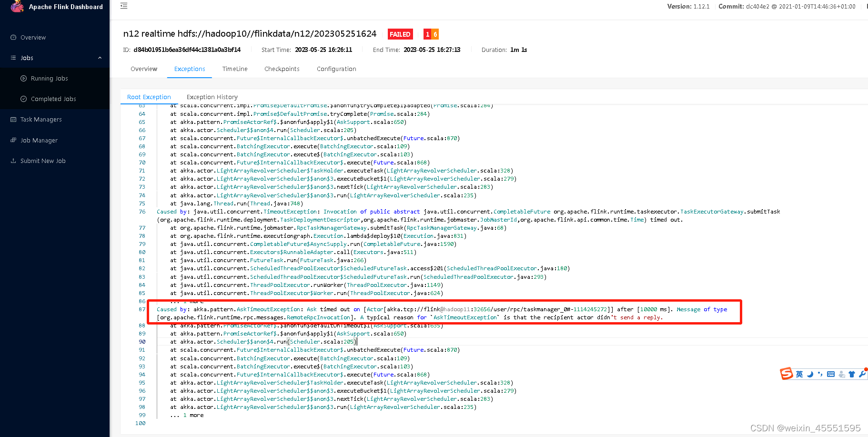Click the Submit New Job upload icon
Screen dimensions: 868x437
click(x=13, y=161)
